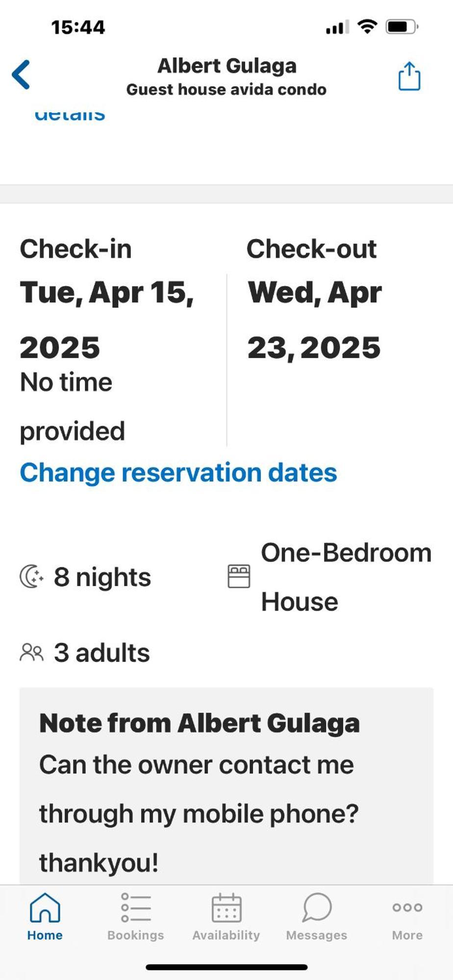Tap the battery icon in status bar

[x=402, y=26]
